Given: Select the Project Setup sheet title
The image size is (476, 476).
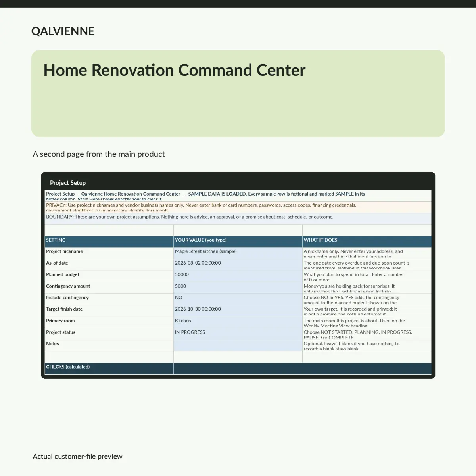Looking at the screenshot, I should coord(68,183).
